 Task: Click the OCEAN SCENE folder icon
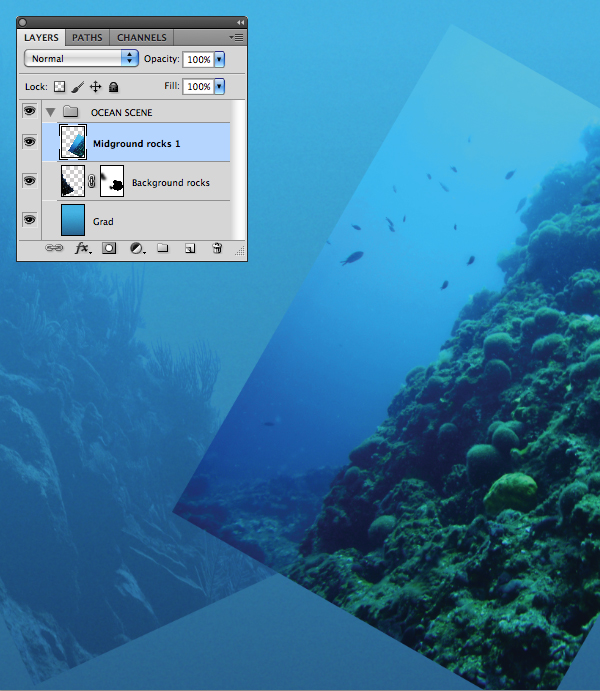tap(70, 111)
